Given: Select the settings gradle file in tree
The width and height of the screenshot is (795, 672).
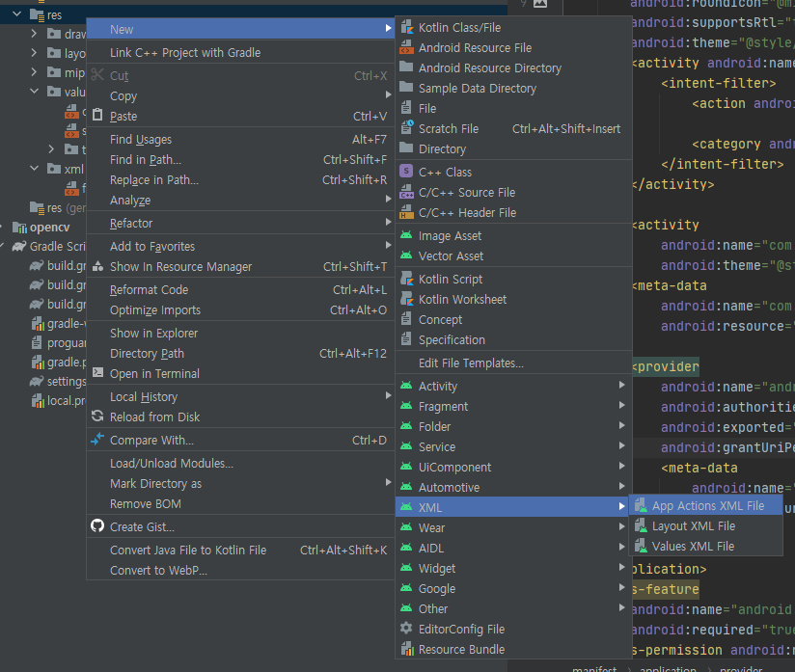Looking at the screenshot, I should pyautogui.click(x=67, y=381).
